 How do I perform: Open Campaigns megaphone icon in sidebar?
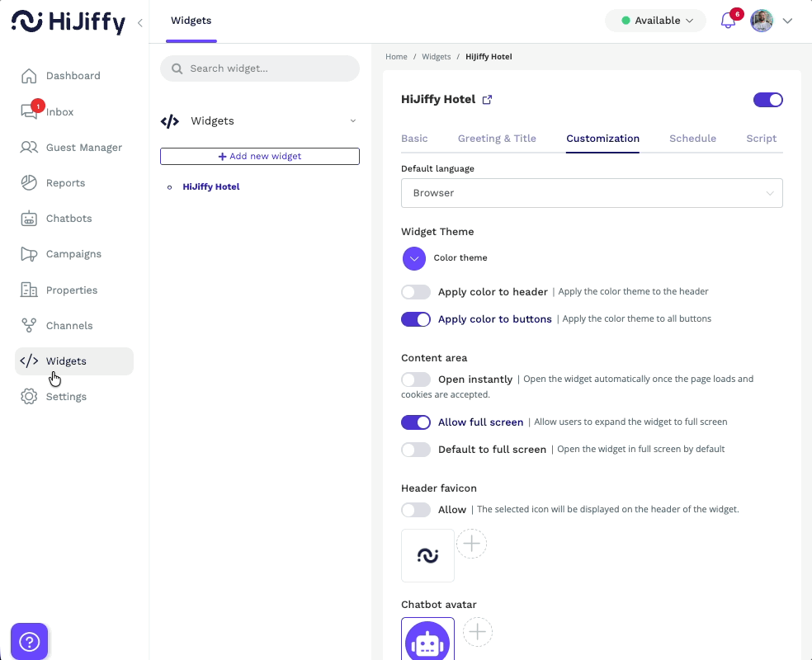29,254
